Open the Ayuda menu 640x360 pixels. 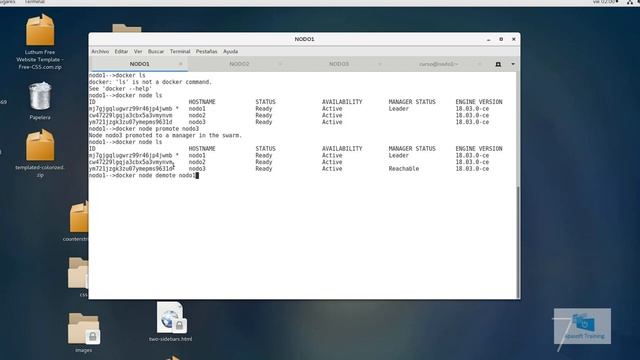coord(231,51)
